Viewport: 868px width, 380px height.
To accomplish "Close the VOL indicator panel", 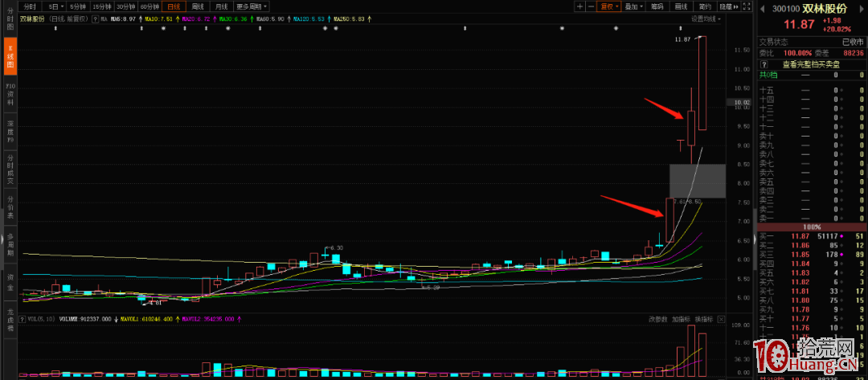I will click(x=721, y=319).
